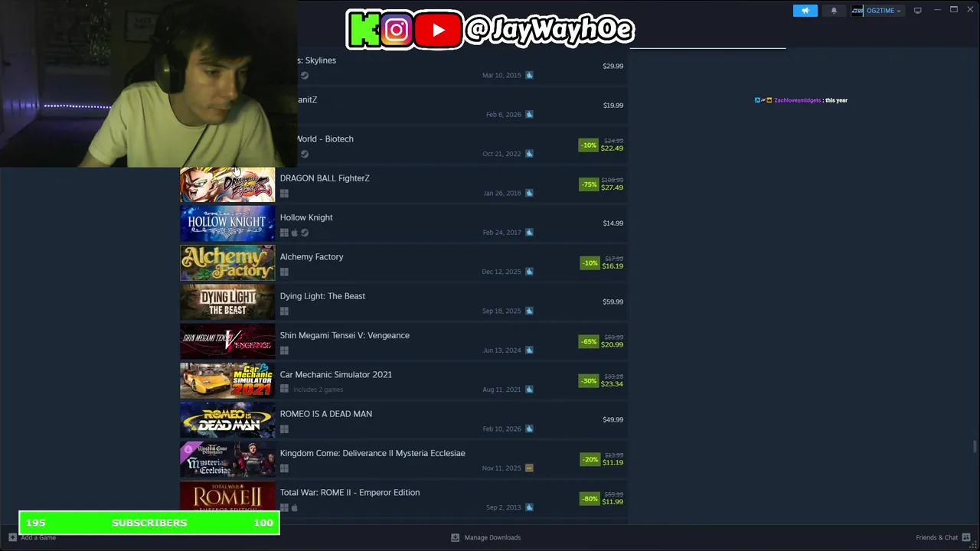Click the SteamOS icon under Skylines
The height and width of the screenshot is (551, 980).
[304, 75]
